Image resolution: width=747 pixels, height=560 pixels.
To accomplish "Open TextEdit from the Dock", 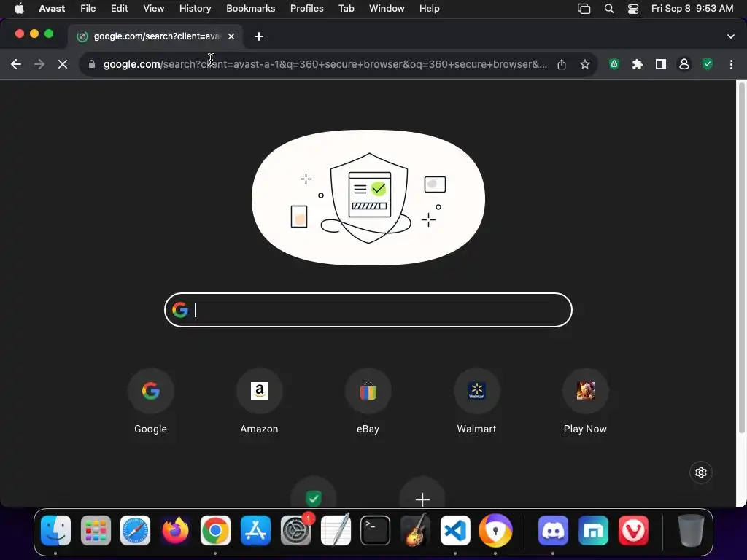I will click(336, 531).
